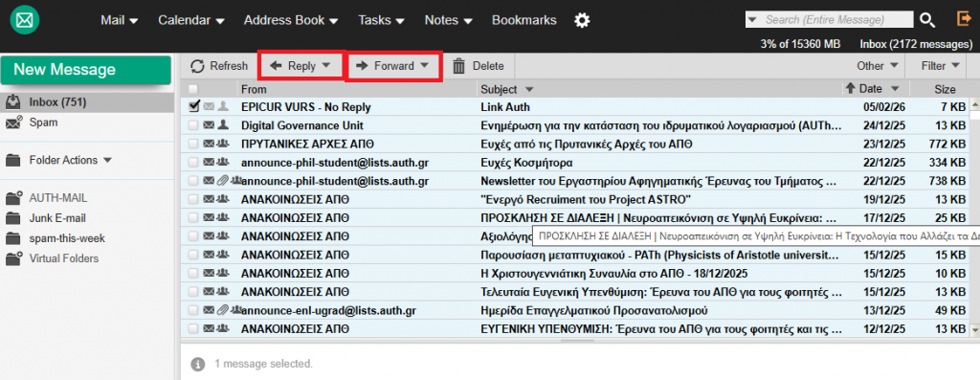This screenshot has width=980, height=380.
Task: Select the spam-this-week folder
Action: pyautogui.click(x=67, y=238)
